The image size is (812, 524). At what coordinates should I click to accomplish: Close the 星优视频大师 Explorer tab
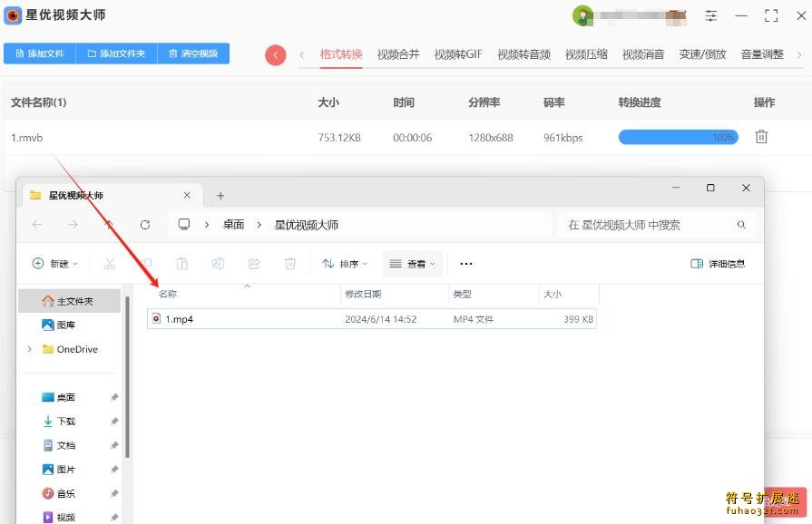(x=187, y=195)
